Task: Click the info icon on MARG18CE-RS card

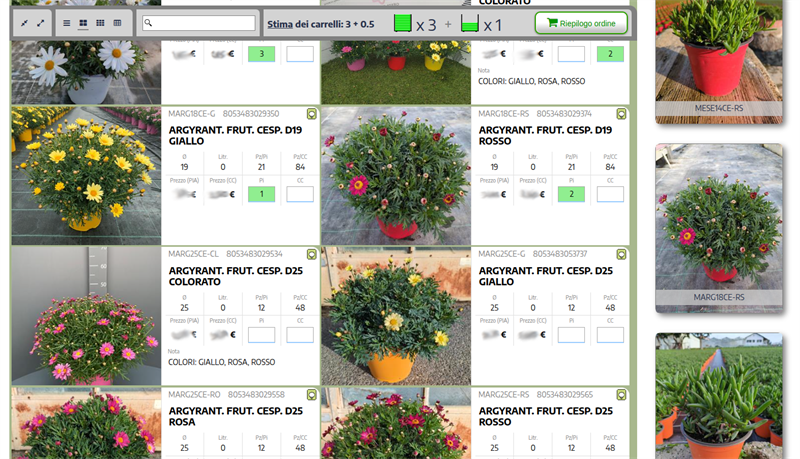Action: 621,114
